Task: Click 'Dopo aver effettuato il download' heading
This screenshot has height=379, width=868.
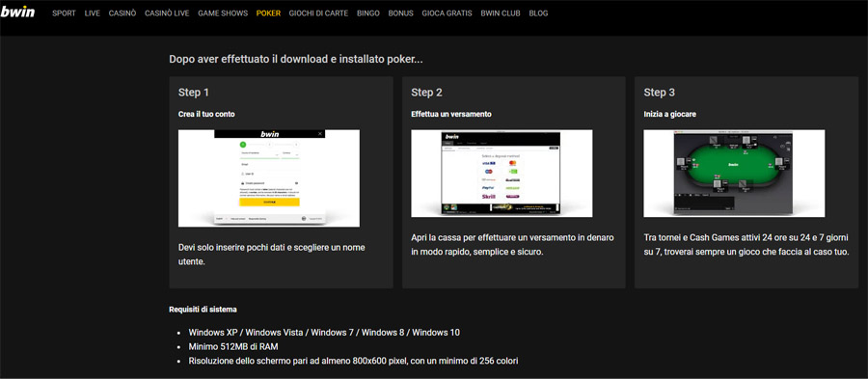Action: 296,59
